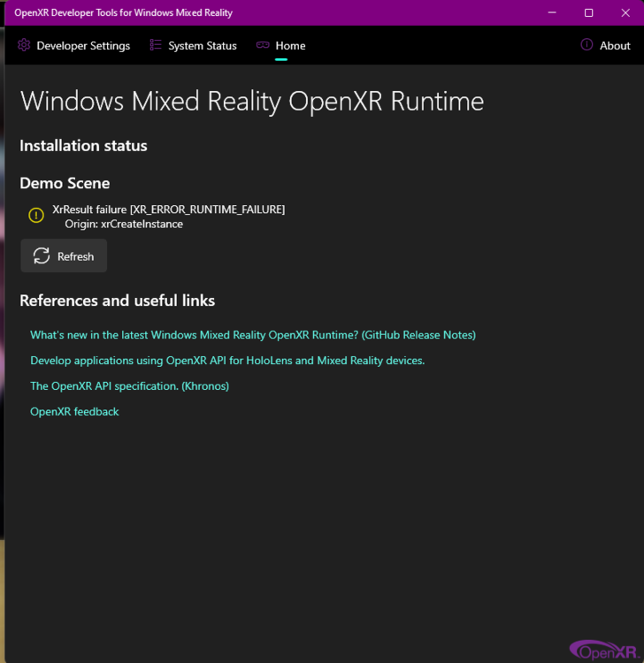The height and width of the screenshot is (663, 644).
Task: Switch to the System Status tab
Action: point(194,46)
